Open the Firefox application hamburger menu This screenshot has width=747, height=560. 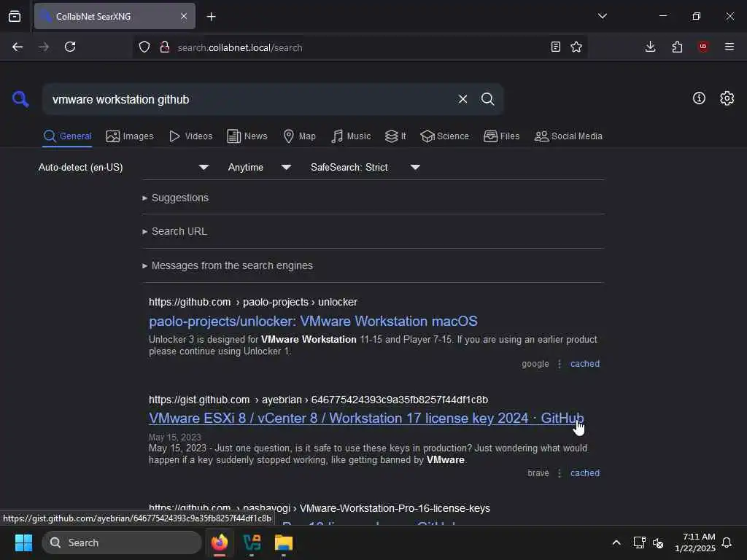(729, 47)
